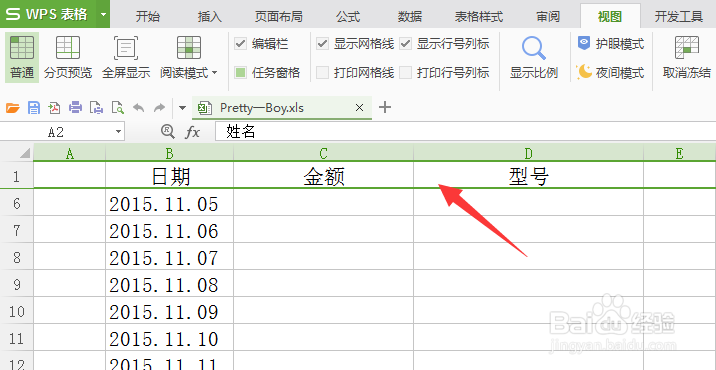Image resolution: width=716 pixels, height=370 pixels.
Task: Open the 视图 (View) tab
Action: tap(610, 17)
